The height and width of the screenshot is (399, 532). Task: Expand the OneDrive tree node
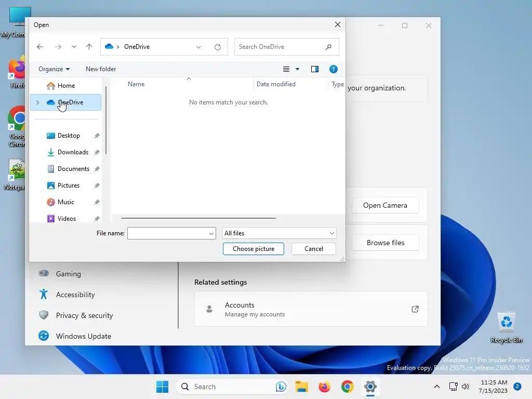pyautogui.click(x=37, y=102)
